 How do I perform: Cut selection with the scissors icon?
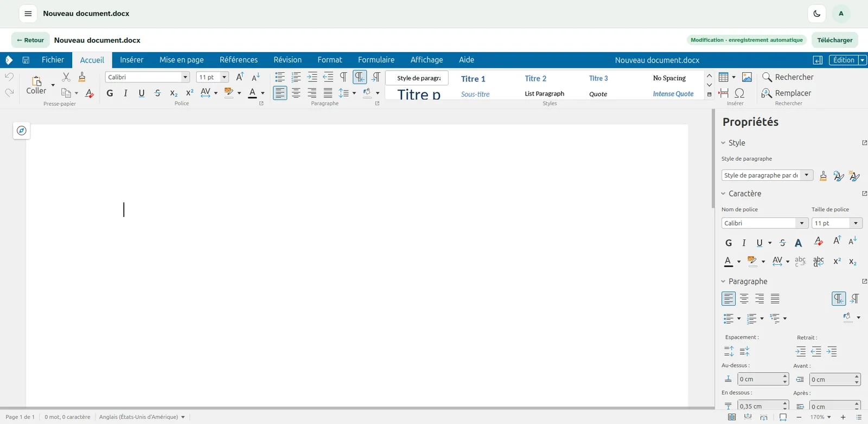[66, 77]
